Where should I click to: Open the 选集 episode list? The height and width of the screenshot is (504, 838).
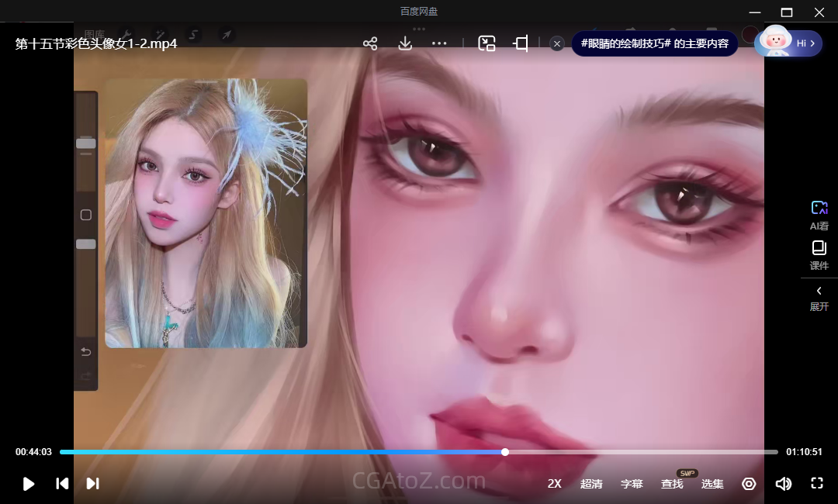coord(712,484)
